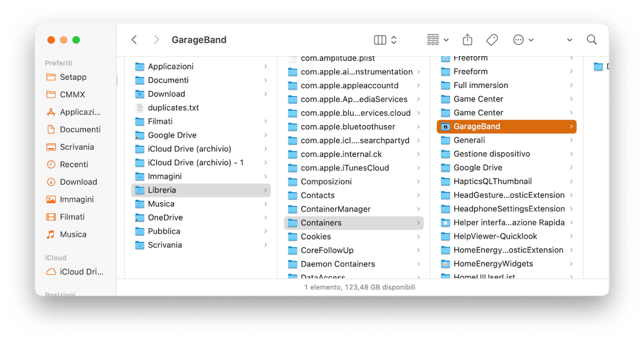
Task: Click the Google Drive icon above iCloud Drive (archivio)
Action: coord(140,135)
